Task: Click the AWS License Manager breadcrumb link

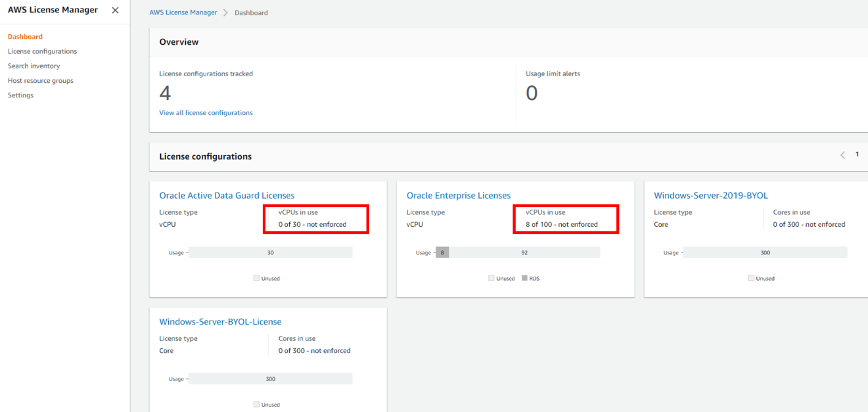Action: point(183,12)
